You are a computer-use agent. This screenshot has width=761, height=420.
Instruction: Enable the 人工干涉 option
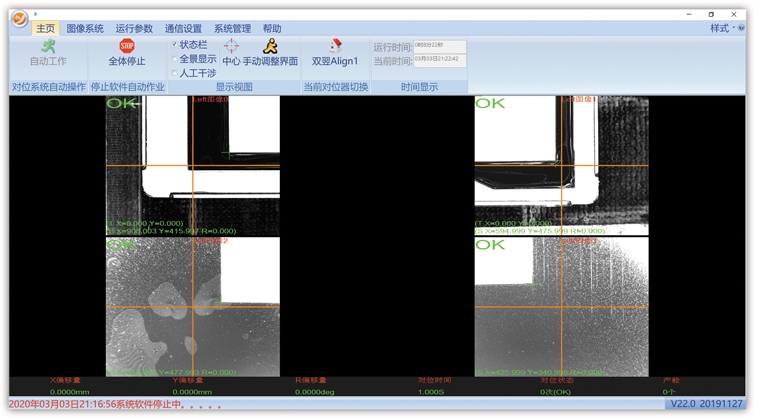tap(174, 73)
